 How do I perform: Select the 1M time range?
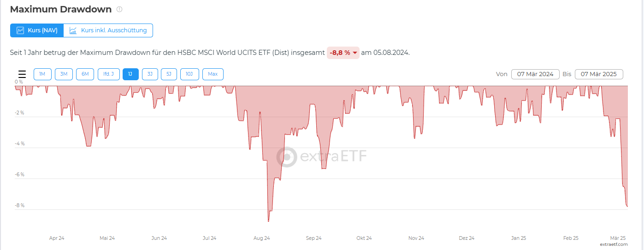tap(42, 74)
